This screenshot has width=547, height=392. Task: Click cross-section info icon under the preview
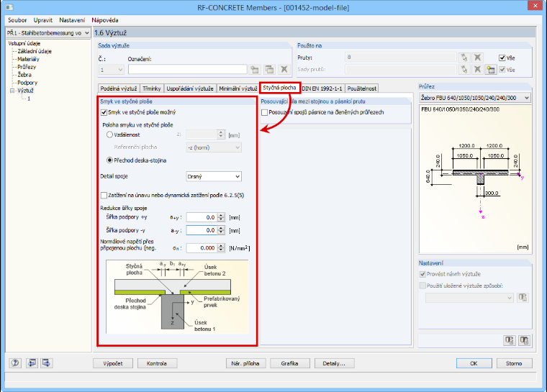(510, 340)
